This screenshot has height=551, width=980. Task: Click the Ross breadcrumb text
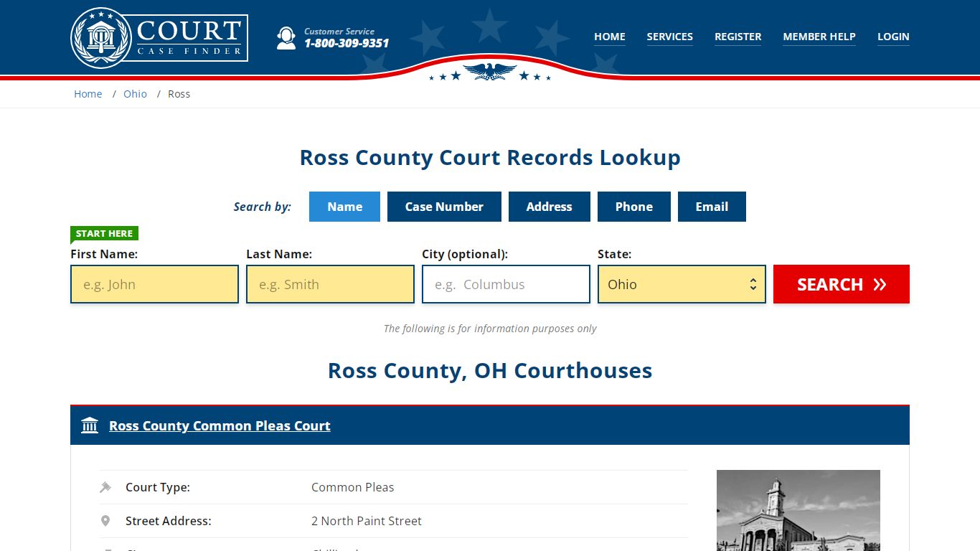tap(179, 94)
